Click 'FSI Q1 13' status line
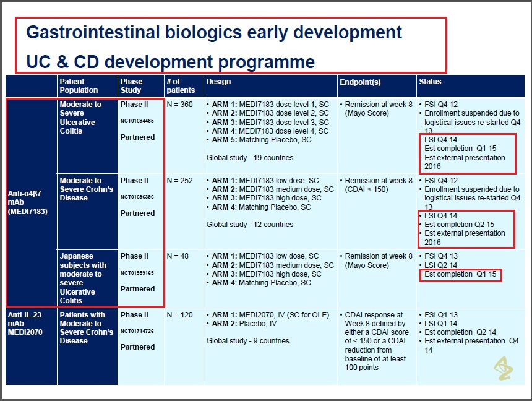The width and height of the screenshot is (532, 401). (440, 315)
